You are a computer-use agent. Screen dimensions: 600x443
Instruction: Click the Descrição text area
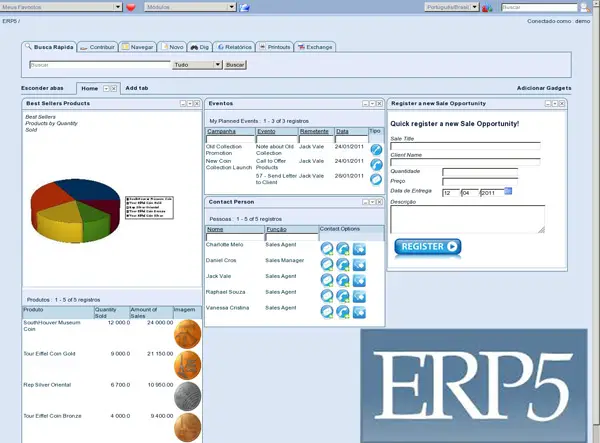pos(468,219)
